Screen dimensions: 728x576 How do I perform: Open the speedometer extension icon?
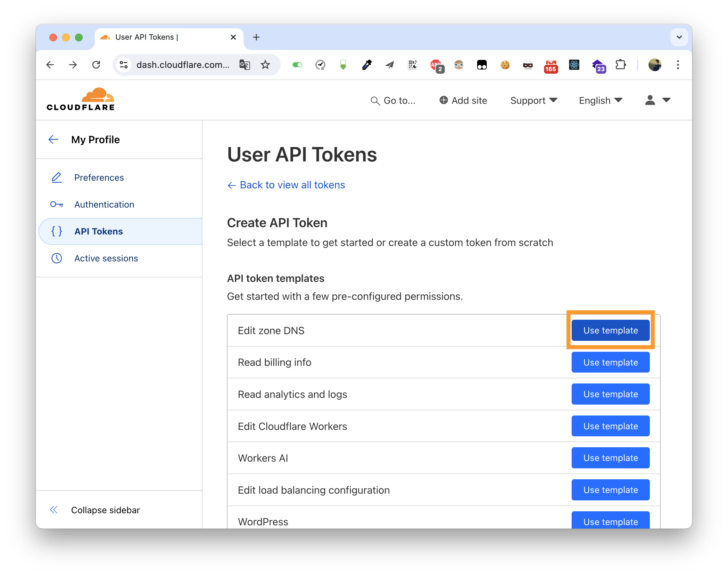tap(320, 65)
